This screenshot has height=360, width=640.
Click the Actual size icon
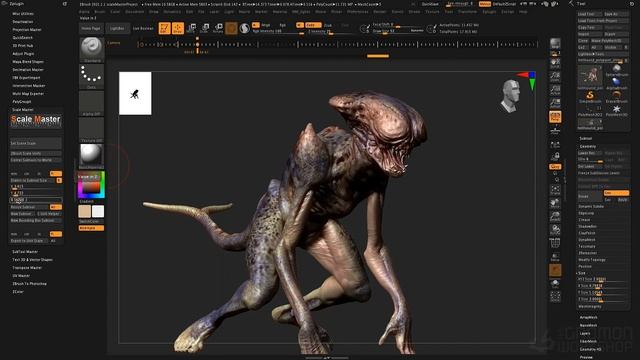[x=555, y=89]
